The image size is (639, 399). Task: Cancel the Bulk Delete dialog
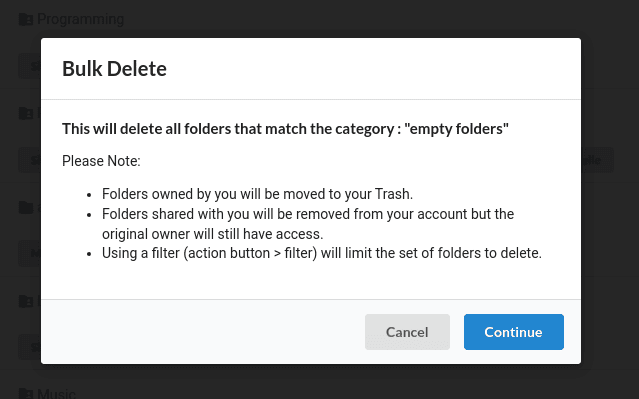coord(407,332)
